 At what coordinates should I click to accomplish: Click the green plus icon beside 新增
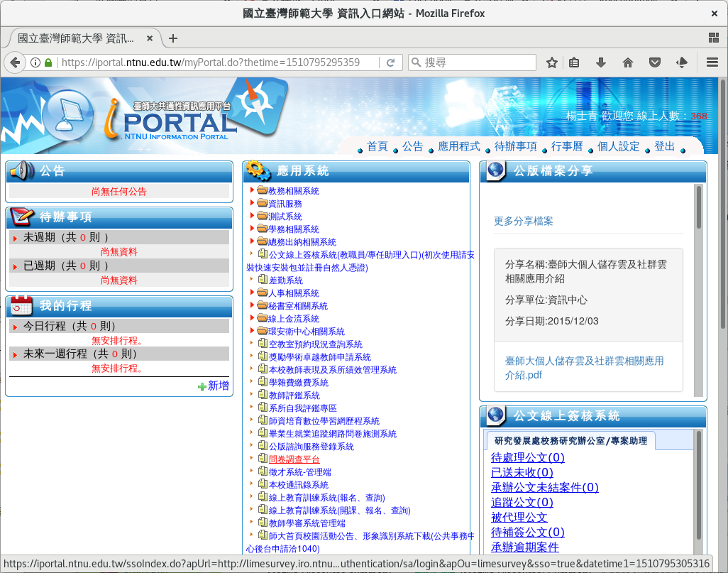coord(202,386)
